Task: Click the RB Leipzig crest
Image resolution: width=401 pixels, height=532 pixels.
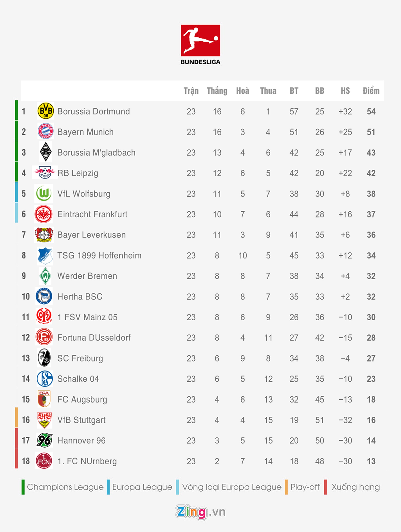Action: pyautogui.click(x=45, y=172)
